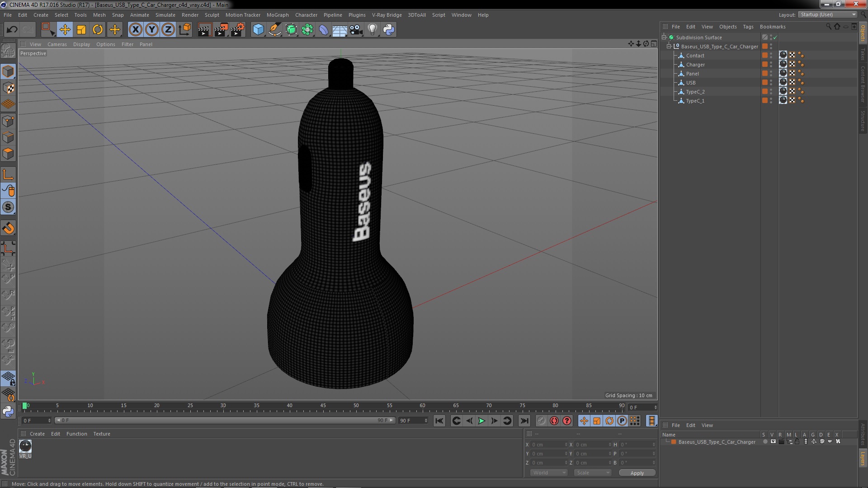The width and height of the screenshot is (868, 488).
Task: Activate the Rotate tool
Action: click(98, 30)
